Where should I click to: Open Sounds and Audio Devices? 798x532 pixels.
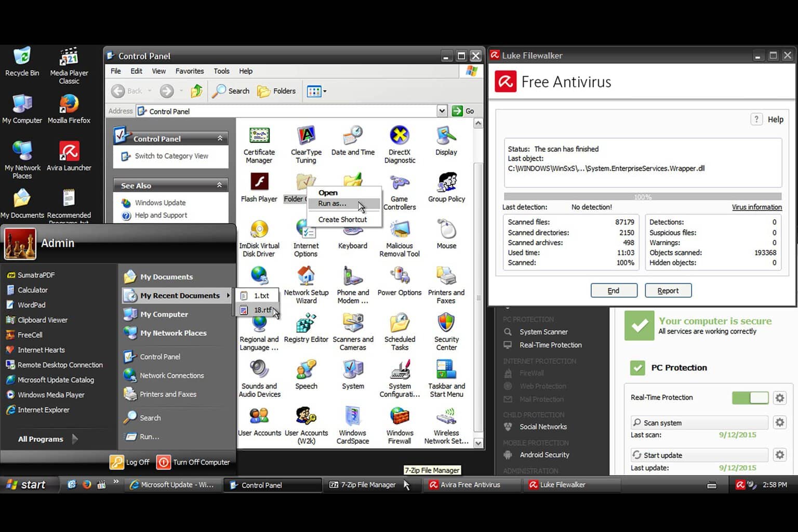pos(259,378)
